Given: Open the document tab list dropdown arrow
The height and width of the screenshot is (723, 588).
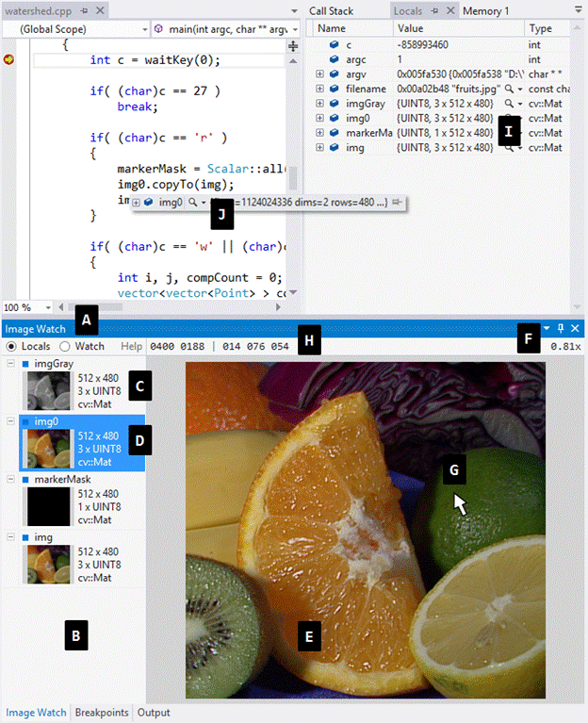Looking at the screenshot, I should (x=294, y=11).
